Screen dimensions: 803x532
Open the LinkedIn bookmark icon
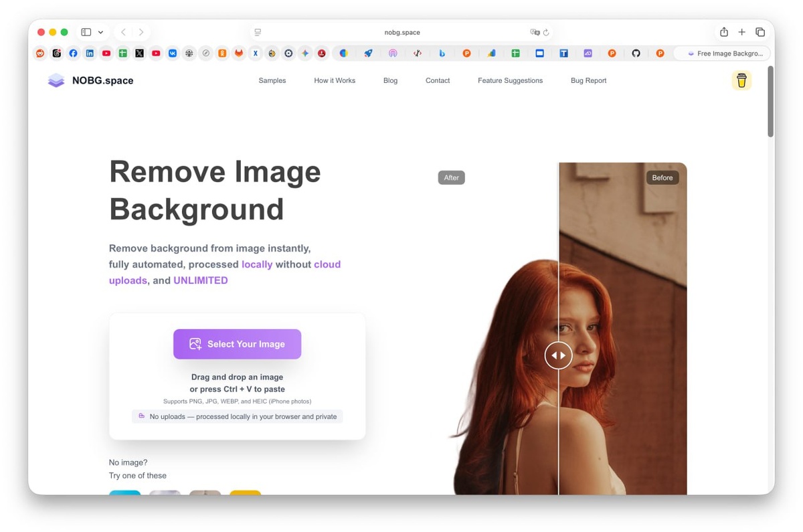point(90,53)
